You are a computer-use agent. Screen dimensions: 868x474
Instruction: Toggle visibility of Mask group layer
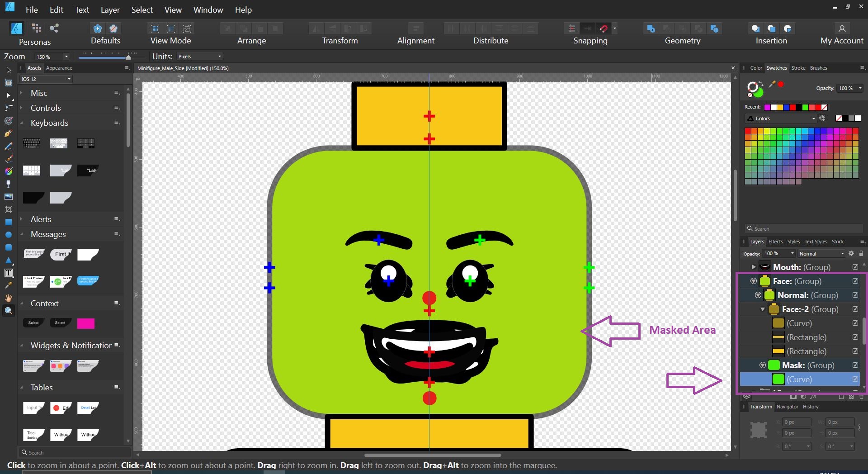tap(855, 365)
